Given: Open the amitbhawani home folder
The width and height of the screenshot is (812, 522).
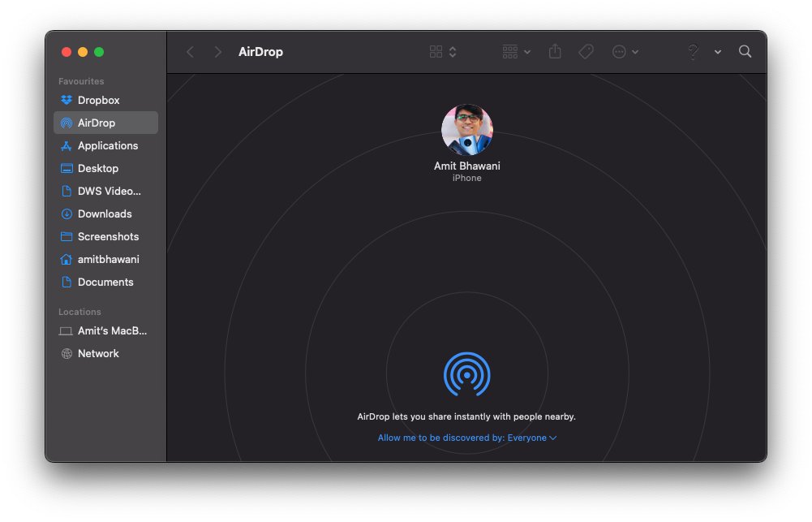Looking at the screenshot, I should pyautogui.click(x=108, y=259).
